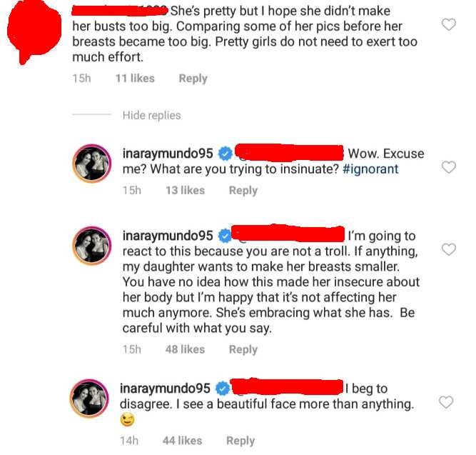The image size is (476, 455).
Task: Reply to the comment with 48 likes
Action: click(x=243, y=349)
